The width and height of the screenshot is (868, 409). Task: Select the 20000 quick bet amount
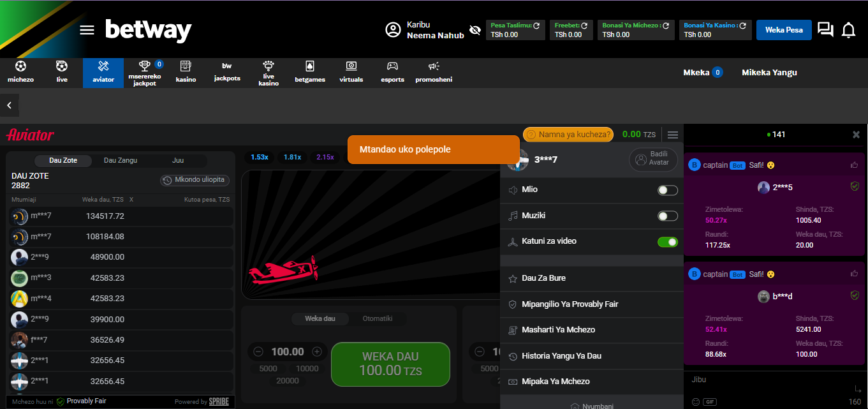tap(288, 380)
